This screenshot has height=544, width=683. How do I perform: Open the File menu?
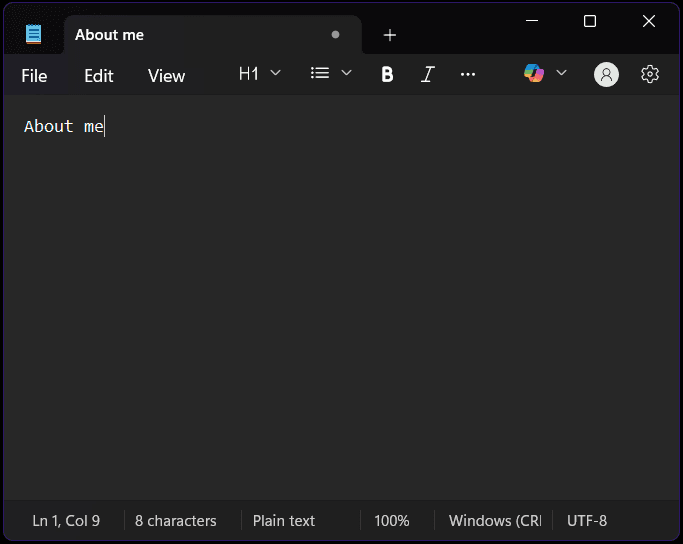(34, 76)
